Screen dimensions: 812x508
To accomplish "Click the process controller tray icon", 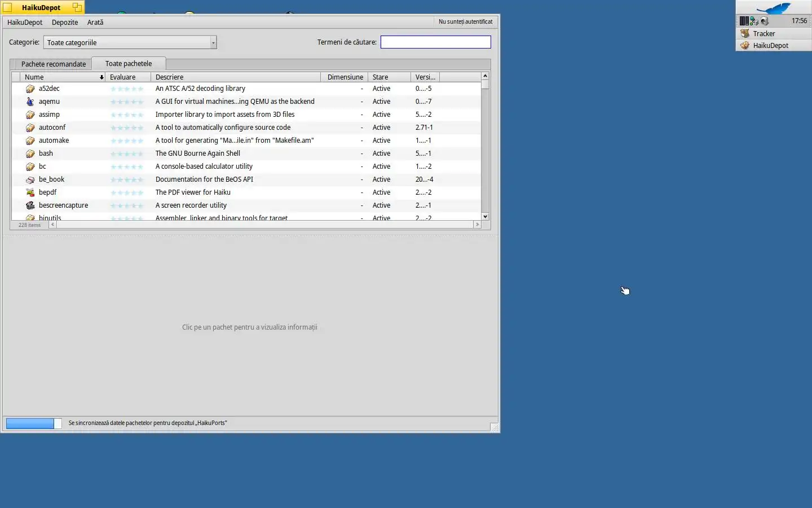I will pyautogui.click(x=744, y=21).
